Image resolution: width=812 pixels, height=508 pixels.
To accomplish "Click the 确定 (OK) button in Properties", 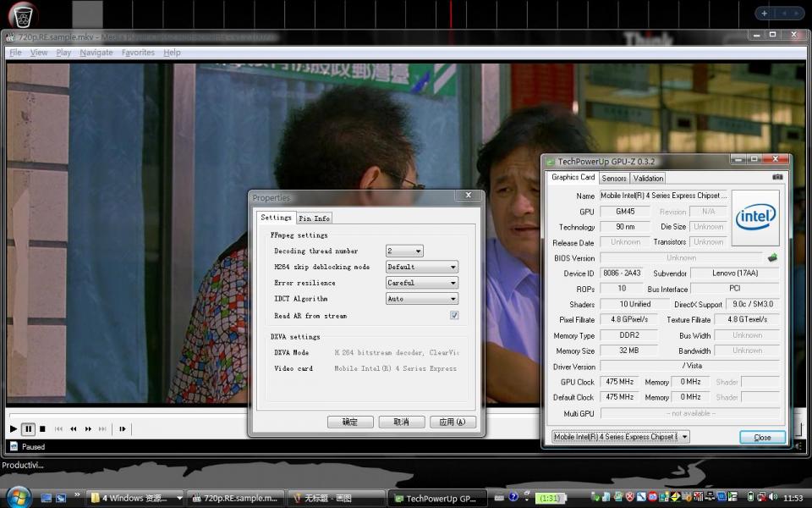I will pos(350,422).
